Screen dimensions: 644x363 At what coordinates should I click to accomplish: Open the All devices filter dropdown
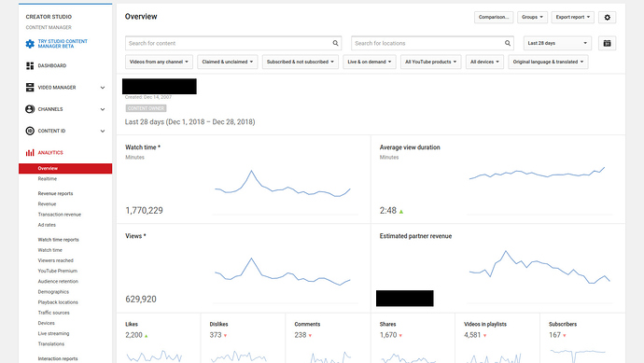pyautogui.click(x=484, y=62)
